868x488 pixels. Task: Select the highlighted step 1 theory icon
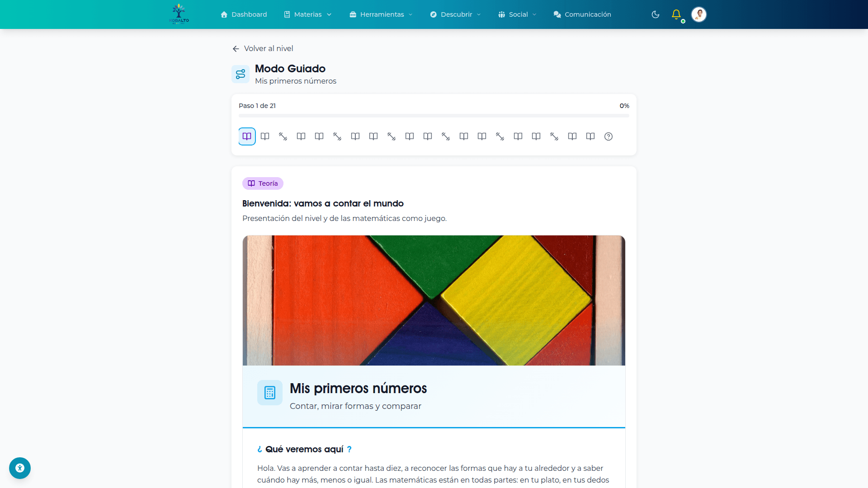pos(247,136)
